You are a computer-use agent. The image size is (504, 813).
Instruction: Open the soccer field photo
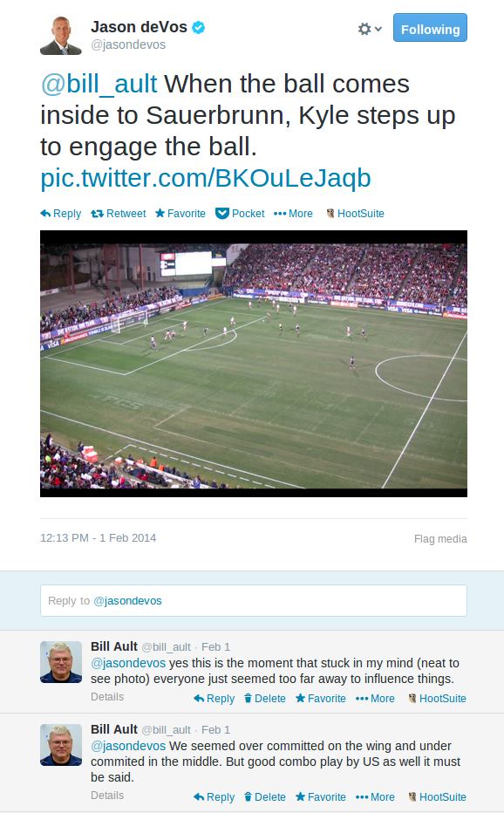[254, 364]
